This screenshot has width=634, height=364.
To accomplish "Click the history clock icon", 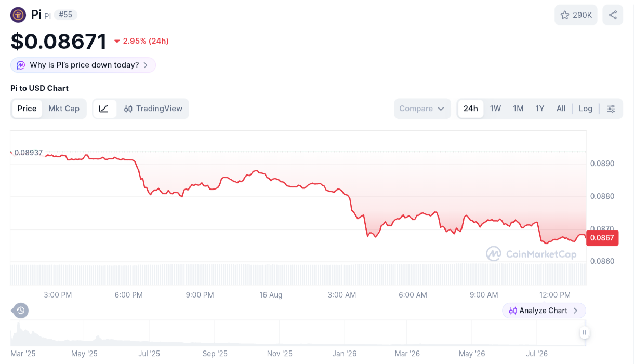I will click(20, 311).
